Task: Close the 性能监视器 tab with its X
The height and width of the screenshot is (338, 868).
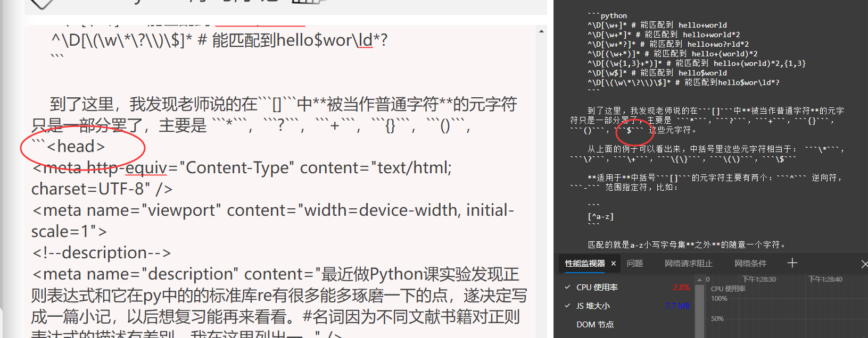Action: pos(614,264)
